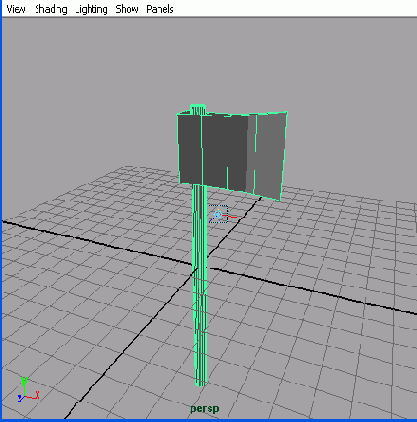Viewport: 417px width, 422px height.
Task: Select the gray flag mesh
Action: click(x=232, y=155)
